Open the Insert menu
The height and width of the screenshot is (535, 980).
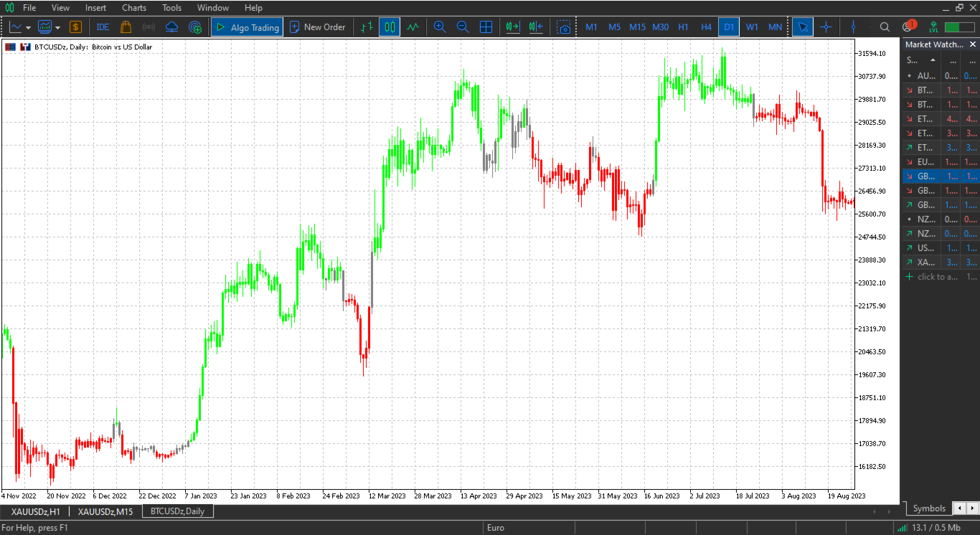[x=95, y=8]
